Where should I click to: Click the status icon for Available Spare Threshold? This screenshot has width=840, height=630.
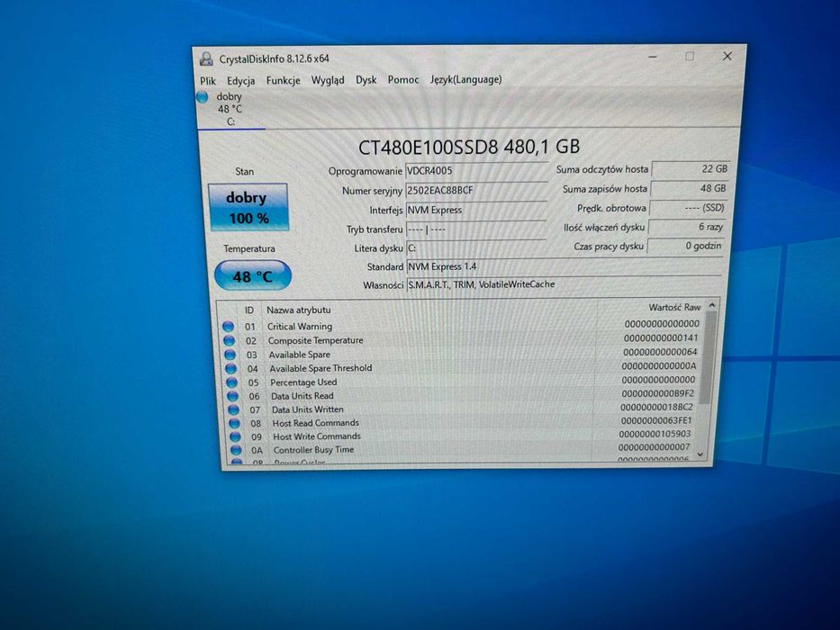coord(230,369)
